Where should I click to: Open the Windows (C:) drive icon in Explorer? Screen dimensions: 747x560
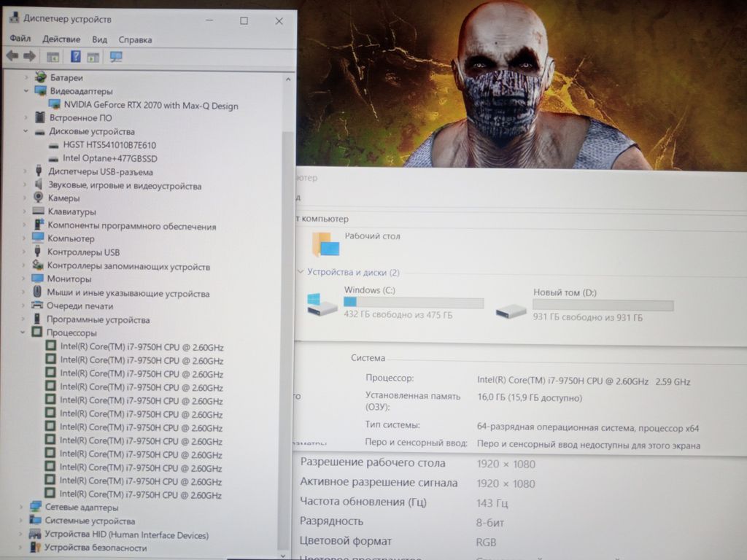coord(322,305)
